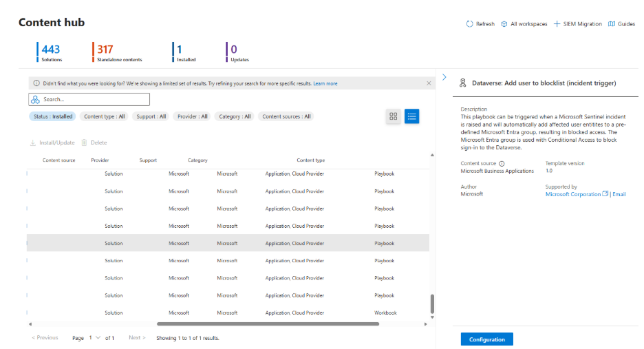
Task: Click the SIEM Migration plus icon
Action: (x=557, y=24)
